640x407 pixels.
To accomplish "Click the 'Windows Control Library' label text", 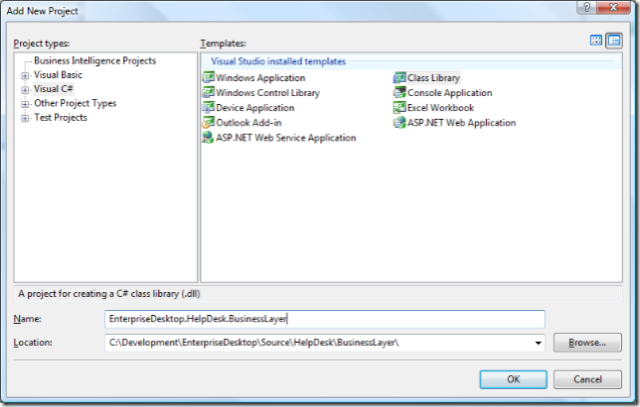I will [x=268, y=93].
